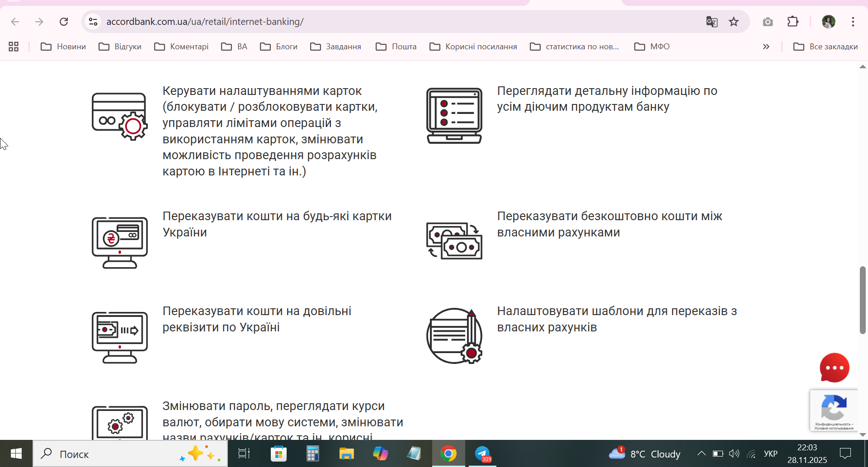
Task: Click the transfer templates pencil icon
Action: click(x=454, y=336)
